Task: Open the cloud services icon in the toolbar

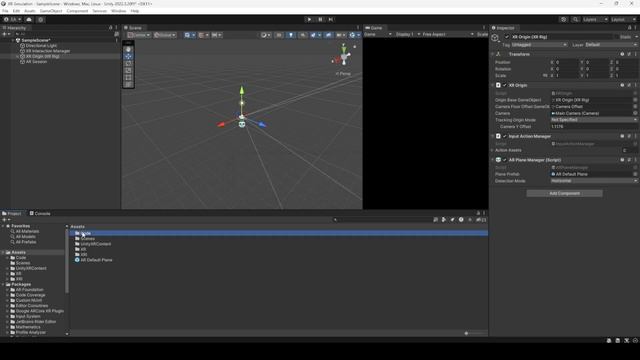Action: (29, 20)
